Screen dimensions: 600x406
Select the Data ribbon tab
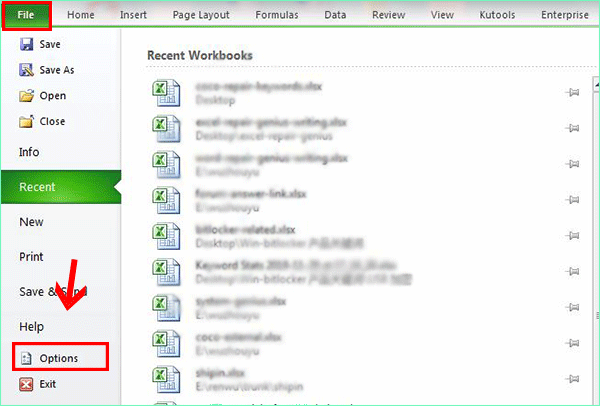tap(335, 15)
